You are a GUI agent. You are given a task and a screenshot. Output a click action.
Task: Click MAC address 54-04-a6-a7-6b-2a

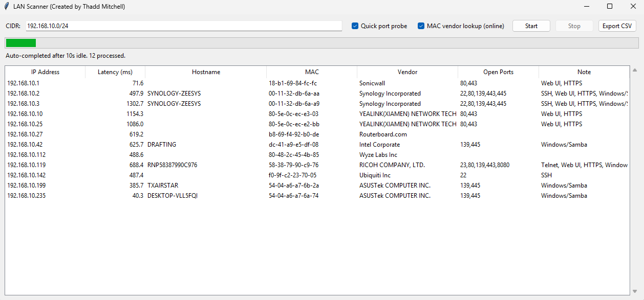294,186
